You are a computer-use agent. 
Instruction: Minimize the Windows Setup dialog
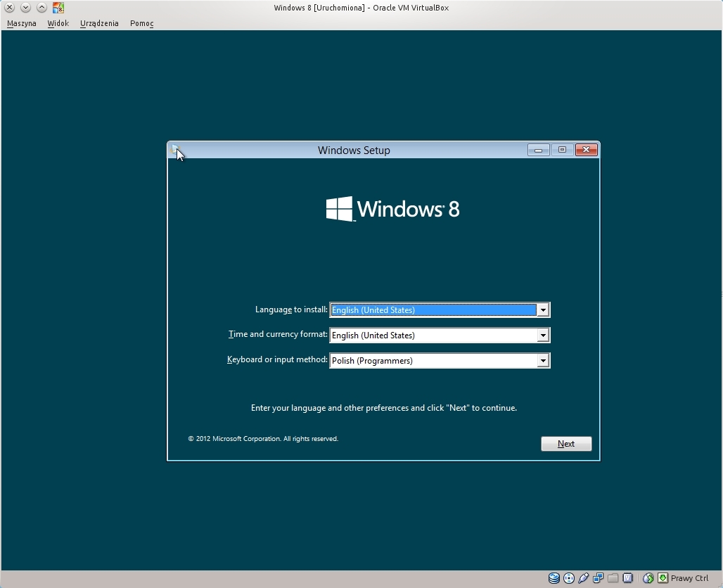click(x=538, y=150)
